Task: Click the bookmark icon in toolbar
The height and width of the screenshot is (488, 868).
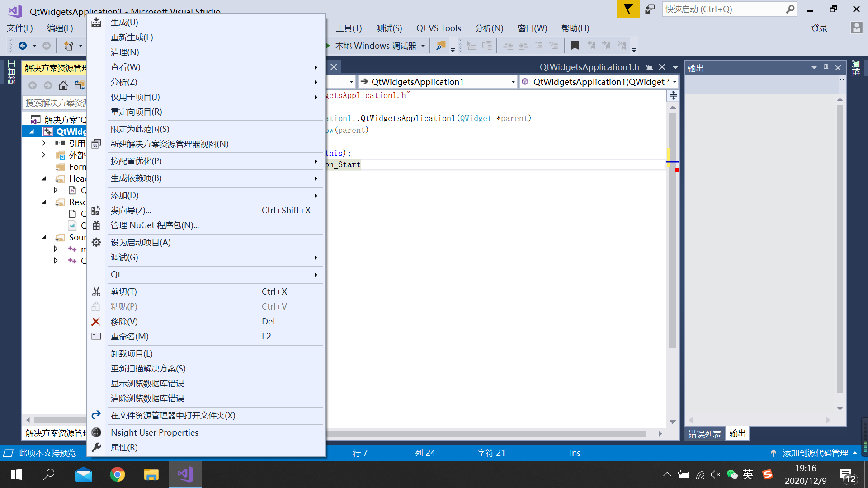Action: coord(575,46)
